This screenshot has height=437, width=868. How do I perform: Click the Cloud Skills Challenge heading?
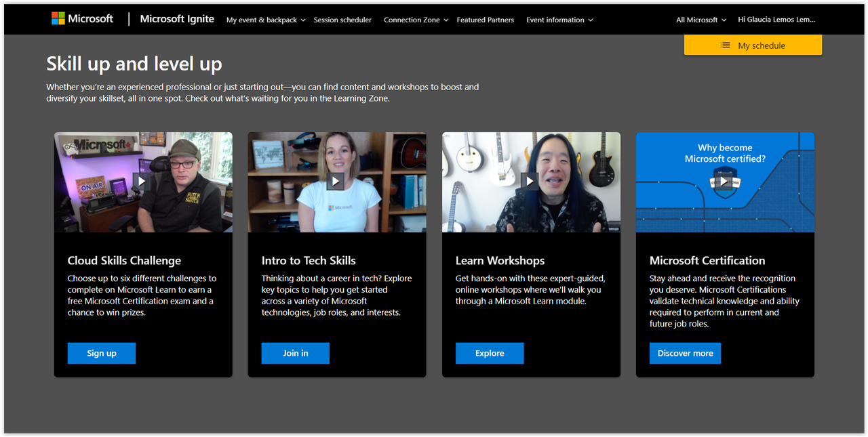click(x=124, y=260)
